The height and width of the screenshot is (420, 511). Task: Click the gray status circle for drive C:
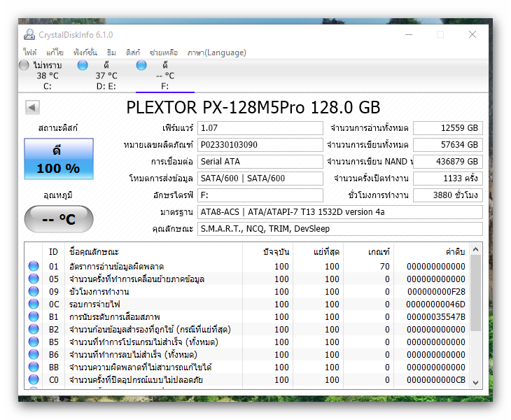tap(24, 65)
